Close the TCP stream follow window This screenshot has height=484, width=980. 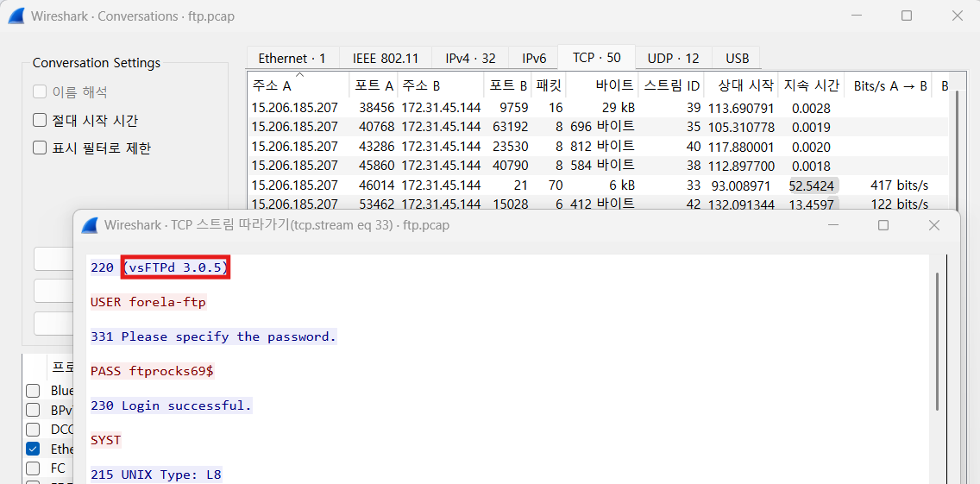coord(933,225)
